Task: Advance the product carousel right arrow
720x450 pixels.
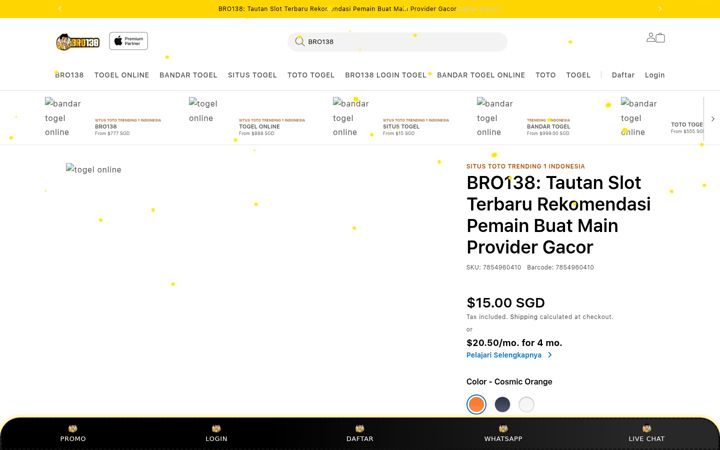Action: pyautogui.click(x=713, y=118)
